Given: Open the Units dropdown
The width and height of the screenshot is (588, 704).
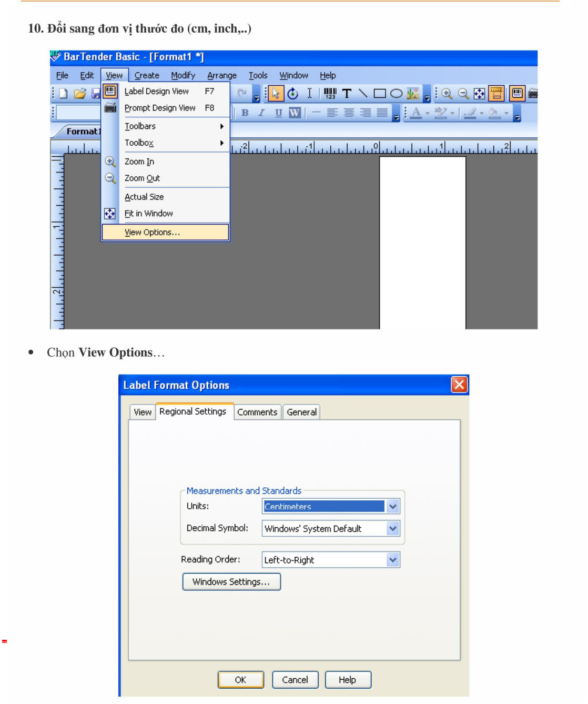Looking at the screenshot, I should [x=393, y=506].
